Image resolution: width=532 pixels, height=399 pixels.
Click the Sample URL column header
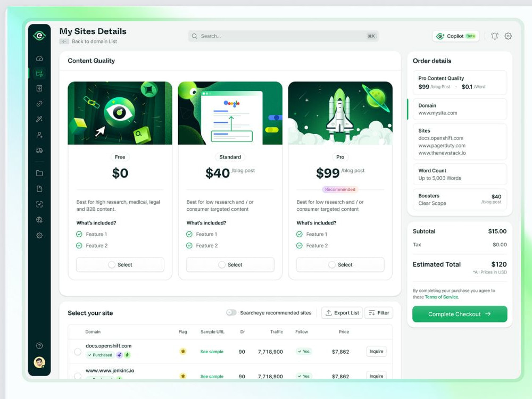[x=212, y=332]
